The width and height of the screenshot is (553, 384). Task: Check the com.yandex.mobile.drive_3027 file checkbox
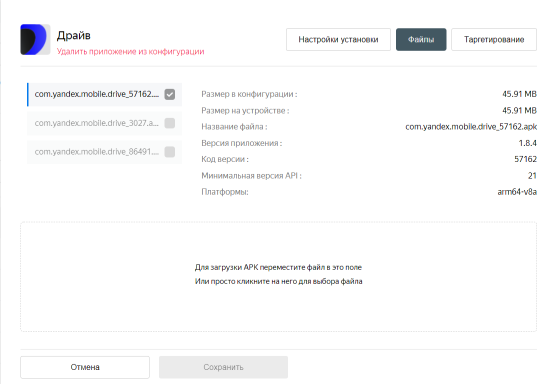tap(170, 123)
